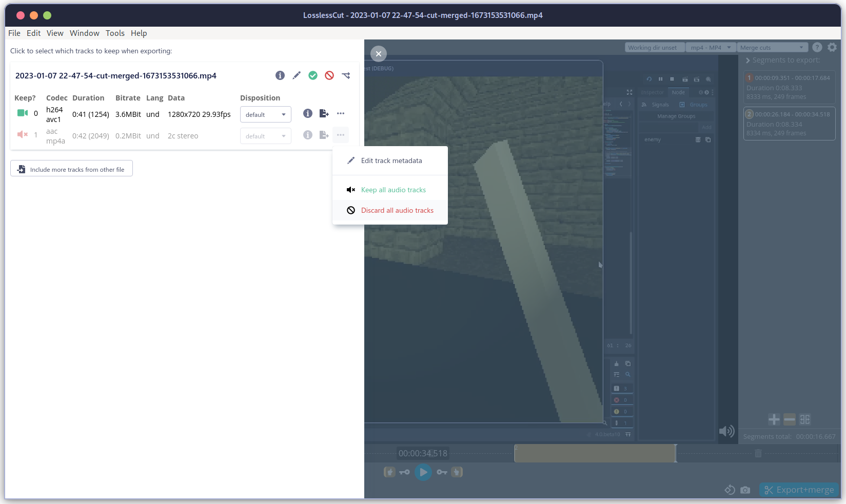Click shuffle icon in file header
Image resolution: width=846 pixels, height=504 pixels.
(x=346, y=75)
